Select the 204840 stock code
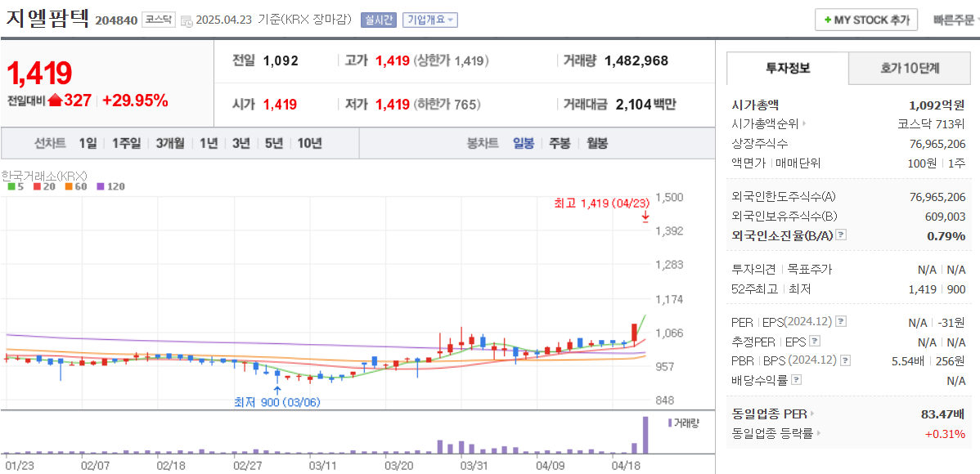 click(x=116, y=20)
